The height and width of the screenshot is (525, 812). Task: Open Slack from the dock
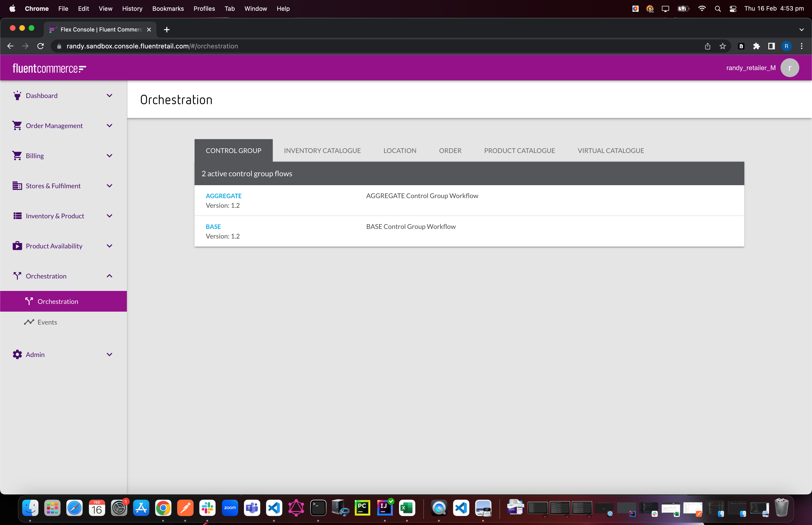[x=207, y=508]
